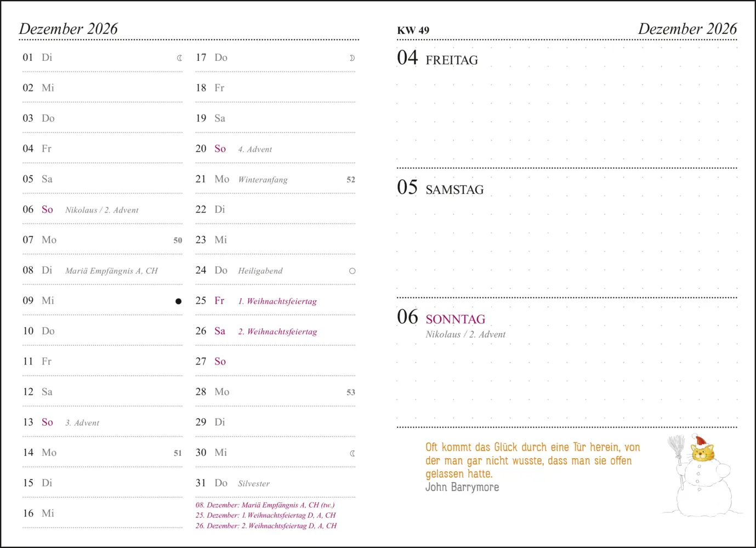Click Mariä Empfängnis footnote for 08. Dezember
756x548 pixels.
(265, 505)
